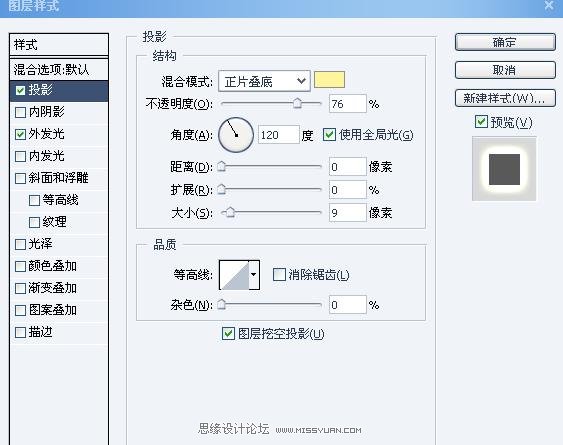Viewport: 563px width, 445px height.
Task: Enable the 渐变叠加 checkbox
Action: coord(20,288)
